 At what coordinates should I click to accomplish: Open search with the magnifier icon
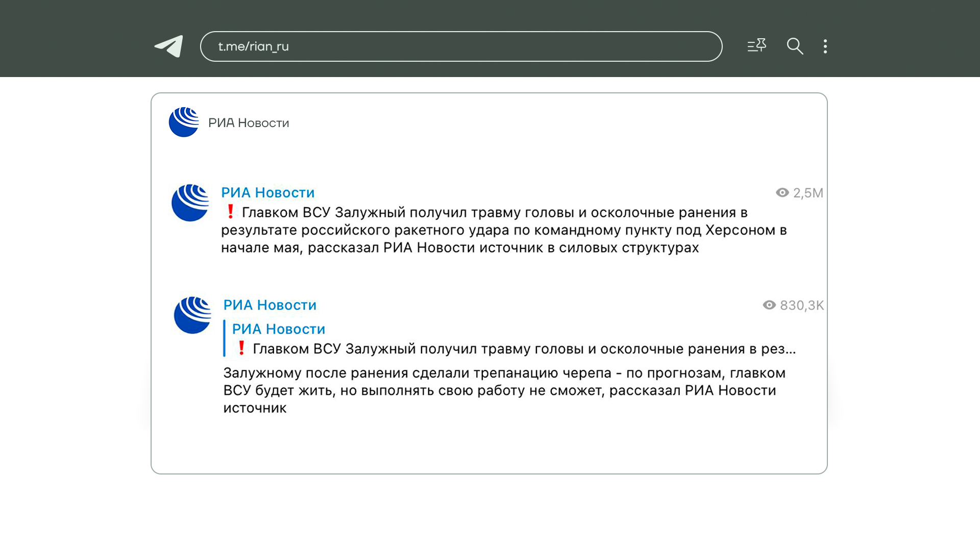[x=795, y=46]
